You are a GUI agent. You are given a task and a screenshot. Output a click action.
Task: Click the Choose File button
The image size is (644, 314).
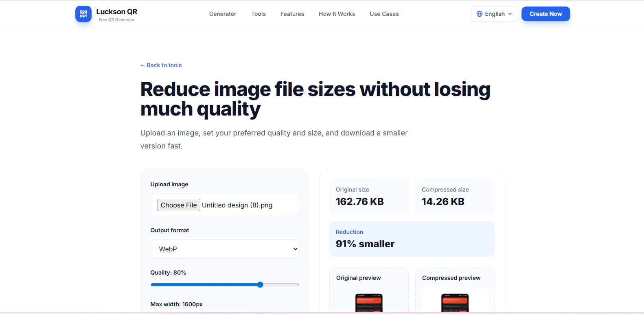[179, 205]
